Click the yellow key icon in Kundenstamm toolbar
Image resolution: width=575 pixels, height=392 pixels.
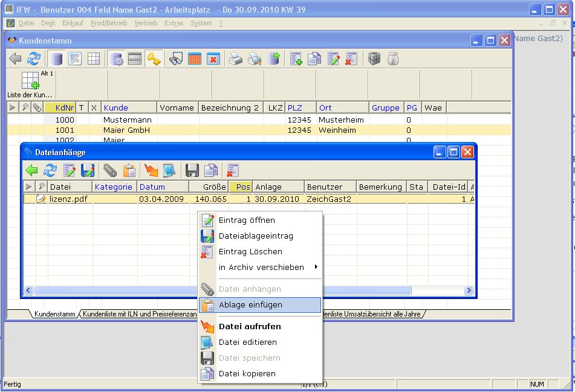[x=153, y=59]
